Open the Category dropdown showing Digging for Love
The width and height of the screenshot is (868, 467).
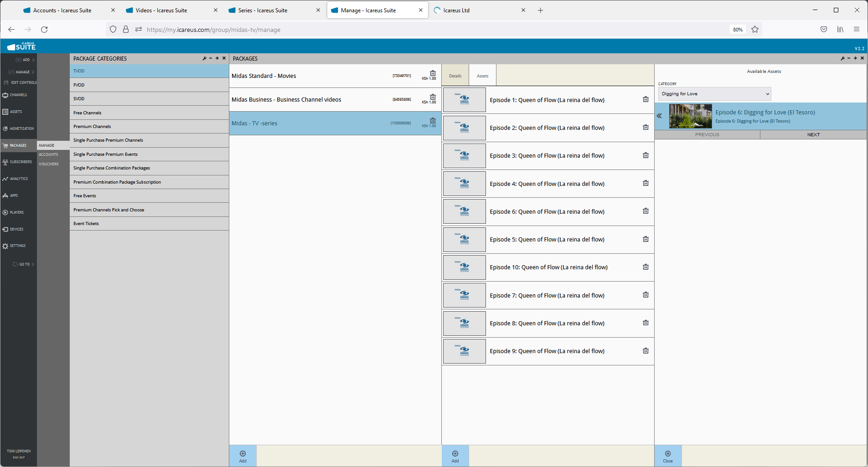coord(714,94)
